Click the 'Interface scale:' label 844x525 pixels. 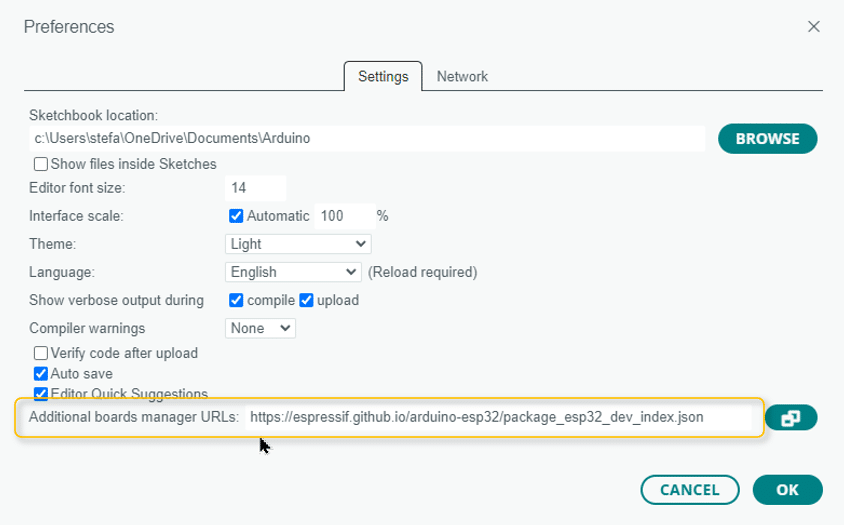pyautogui.click(x=76, y=216)
